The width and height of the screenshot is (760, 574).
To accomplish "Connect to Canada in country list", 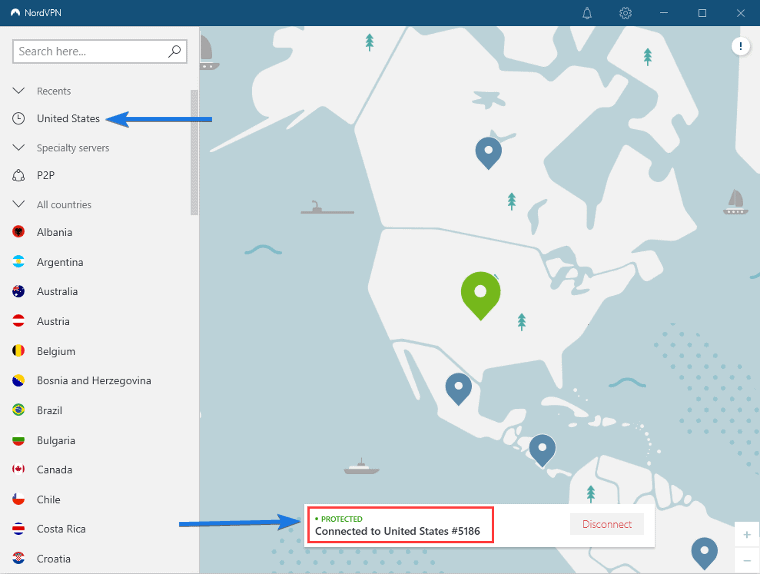I will tap(54, 470).
